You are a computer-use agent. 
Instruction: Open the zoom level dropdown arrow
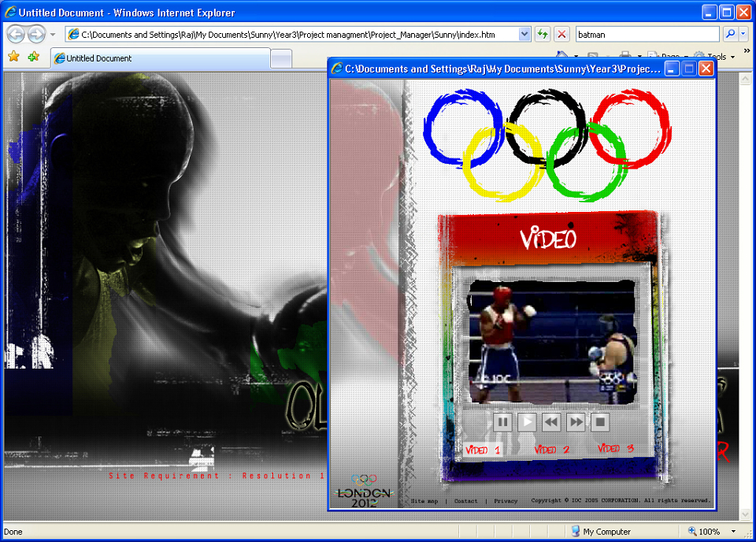tap(733, 532)
